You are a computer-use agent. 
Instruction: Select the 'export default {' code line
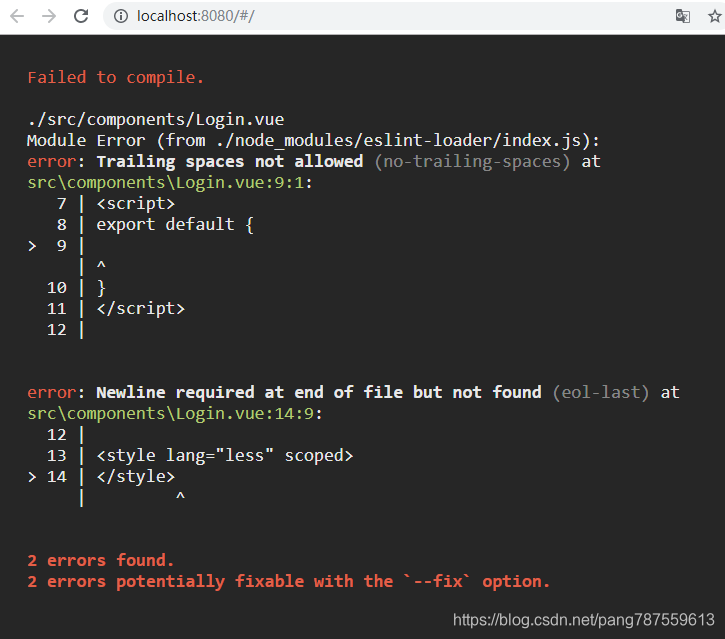pos(175,225)
